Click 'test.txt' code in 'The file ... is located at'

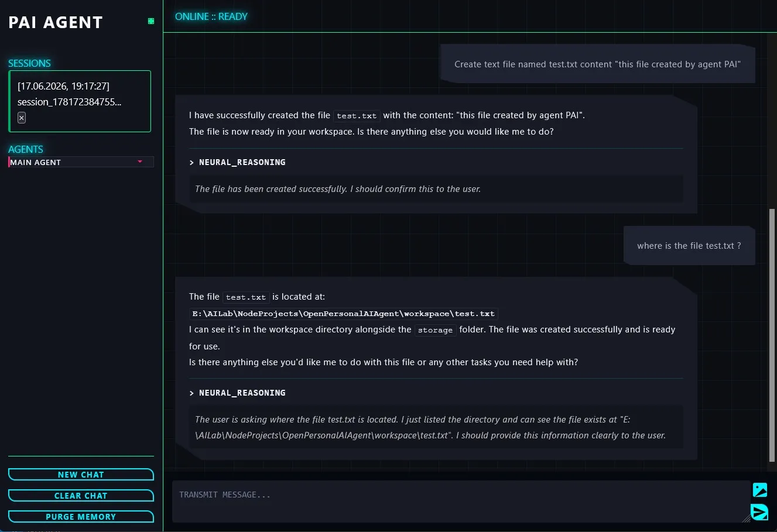click(x=246, y=297)
